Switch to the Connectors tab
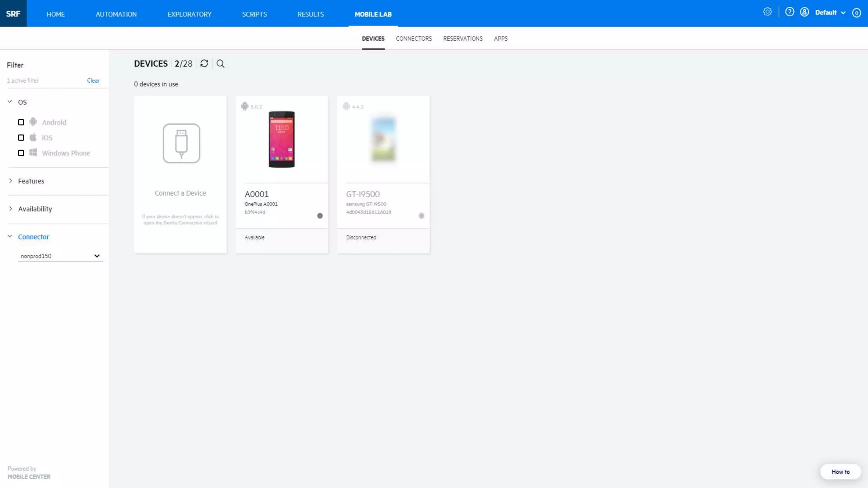This screenshot has width=868, height=488. 414,39
